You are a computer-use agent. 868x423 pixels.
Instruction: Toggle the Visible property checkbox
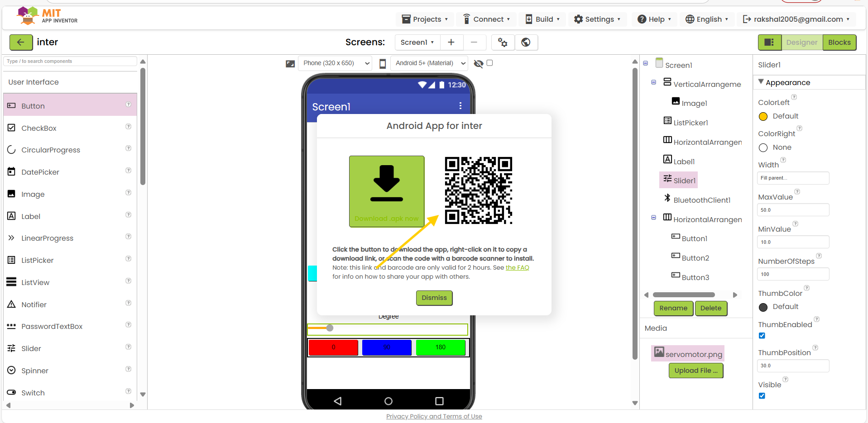coord(762,396)
